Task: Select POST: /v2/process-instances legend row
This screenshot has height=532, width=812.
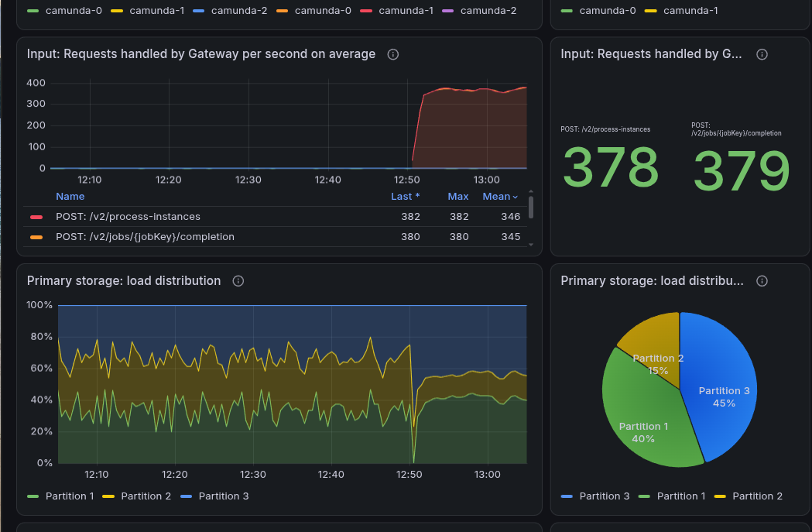Action: [x=275, y=217]
